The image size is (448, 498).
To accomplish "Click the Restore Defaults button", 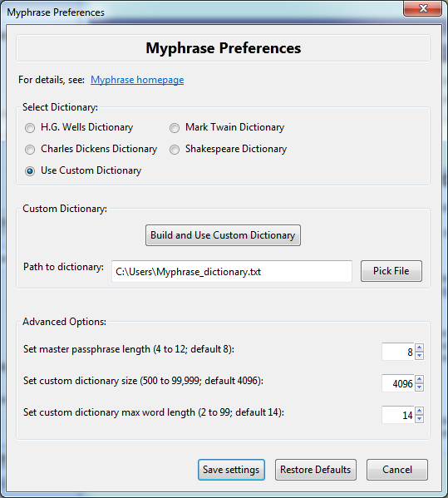I will (316, 470).
